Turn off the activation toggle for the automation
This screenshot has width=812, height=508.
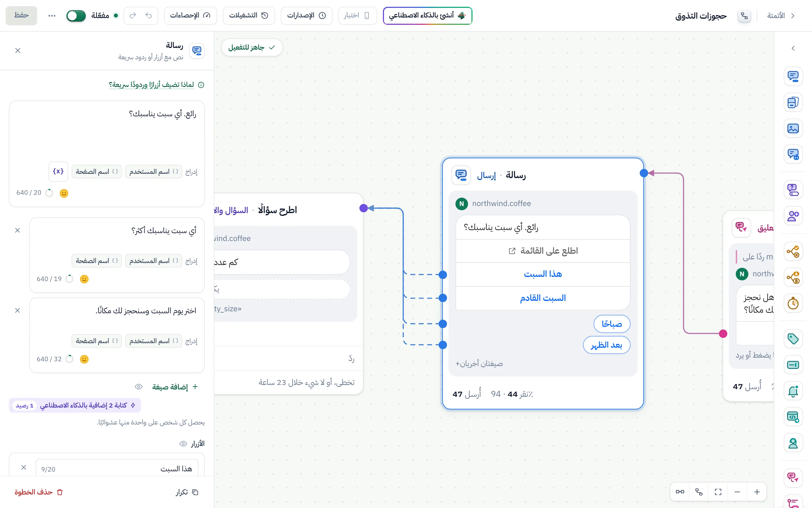click(76, 16)
